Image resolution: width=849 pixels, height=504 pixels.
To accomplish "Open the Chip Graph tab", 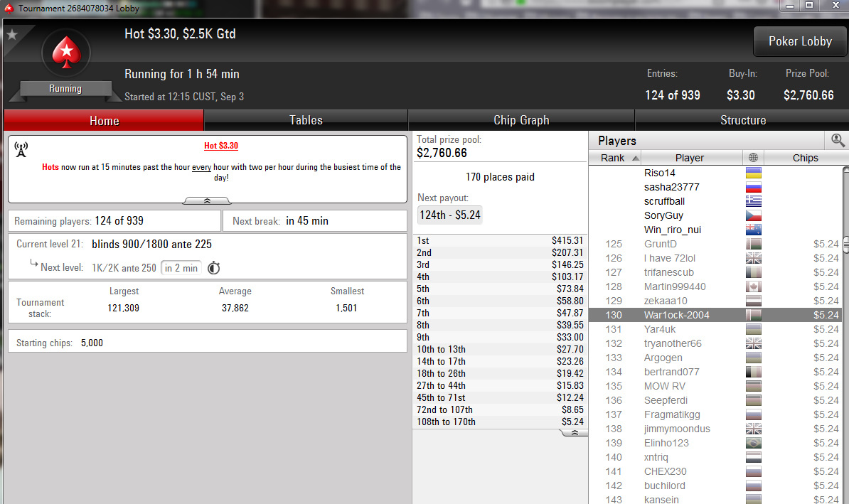I will [521, 120].
